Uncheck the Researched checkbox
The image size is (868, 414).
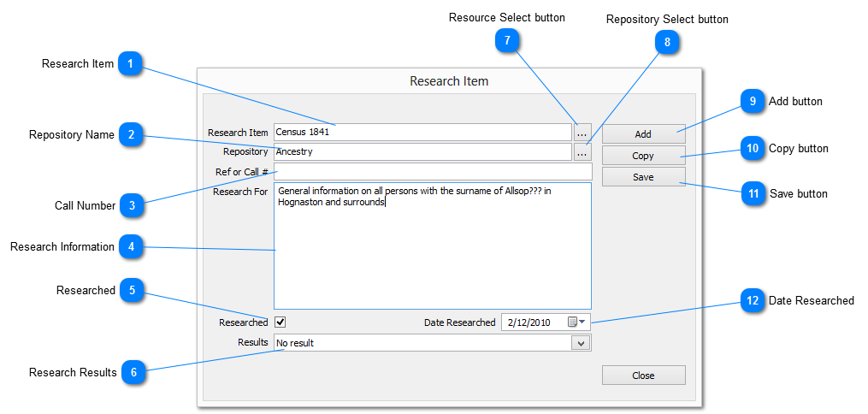[x=280, y=322]
